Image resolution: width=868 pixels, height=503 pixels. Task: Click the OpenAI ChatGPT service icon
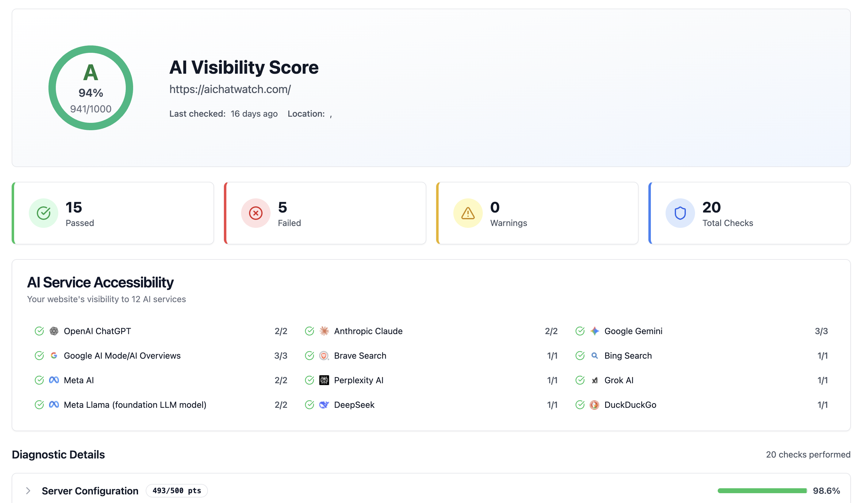[x=54, y=331]
